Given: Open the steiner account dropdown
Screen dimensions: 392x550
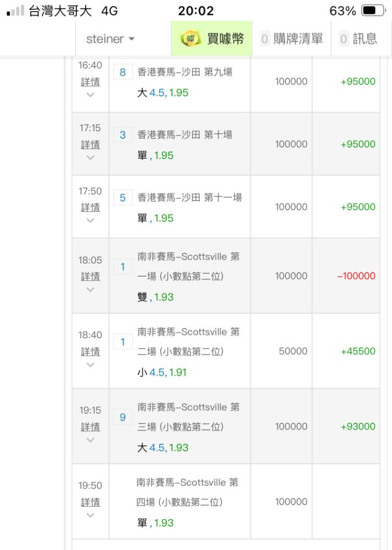Looking at the screenshot, I should [x=111, y=40].
